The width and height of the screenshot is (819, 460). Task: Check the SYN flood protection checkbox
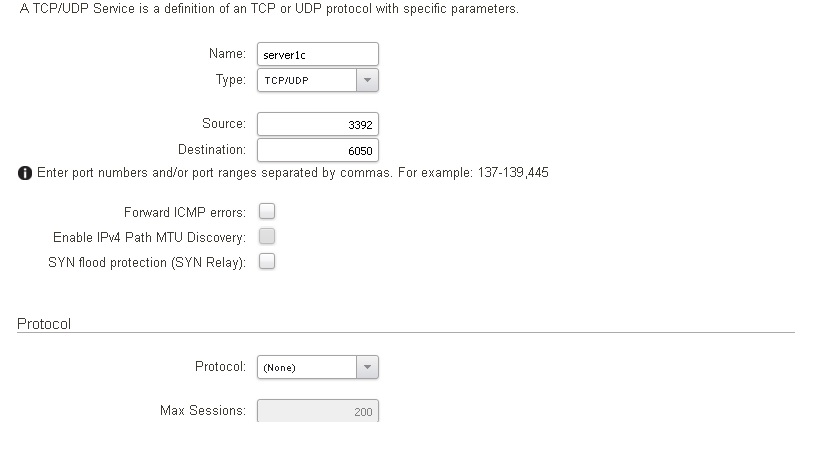(267, 261)
